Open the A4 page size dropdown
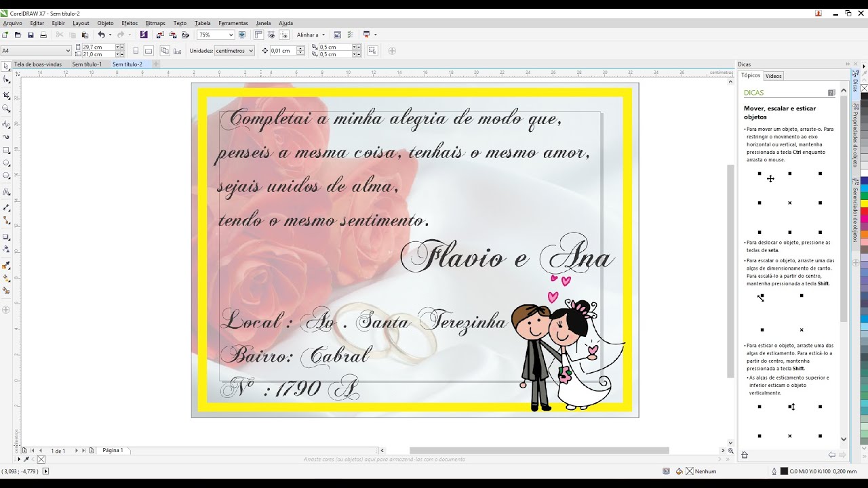This screenshot has width=868, height=488. [x=68, y=51]
